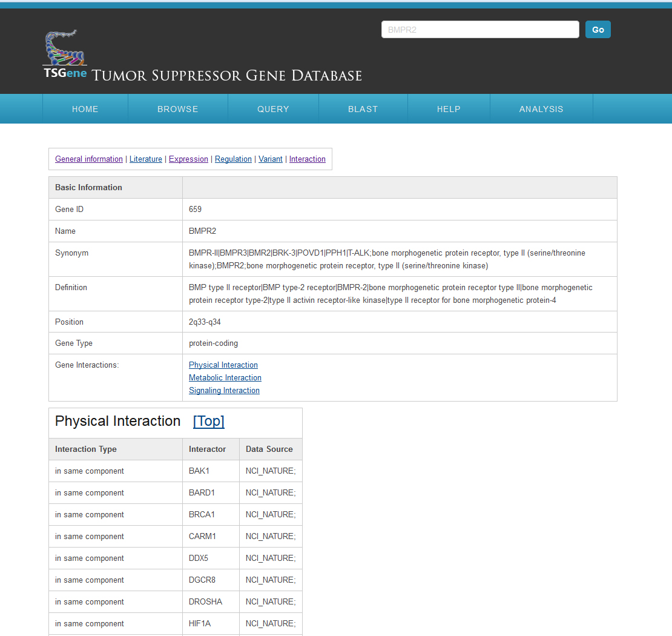This screenshot has width=672, height=636.
Task: Click NCI_NATURE source in DROSHA row
Action: [271, 601]
